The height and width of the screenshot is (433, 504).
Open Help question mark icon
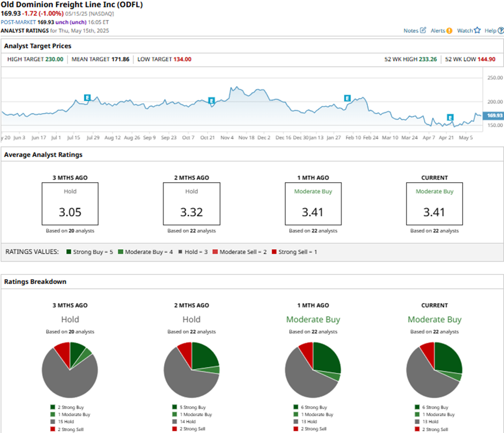tap(500, 31)
